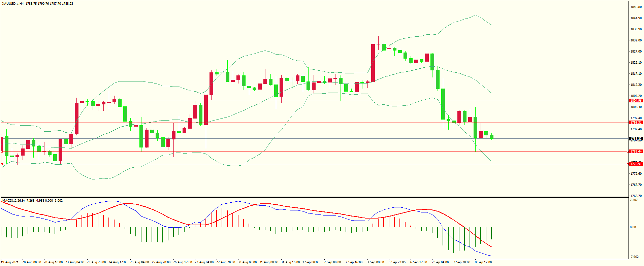Click the 1772.60 price scale label
Viewport: 644px width, 266px height.
pos(636,174)
